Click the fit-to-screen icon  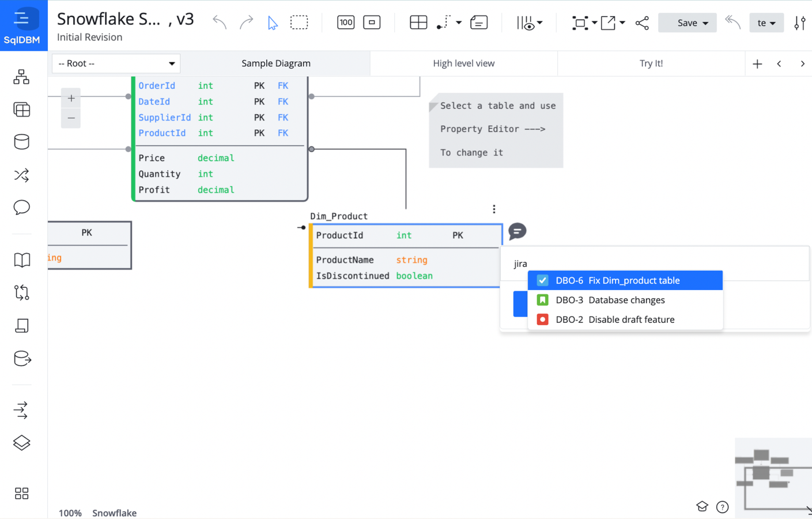pyautogui.click(x=372, y=22)
